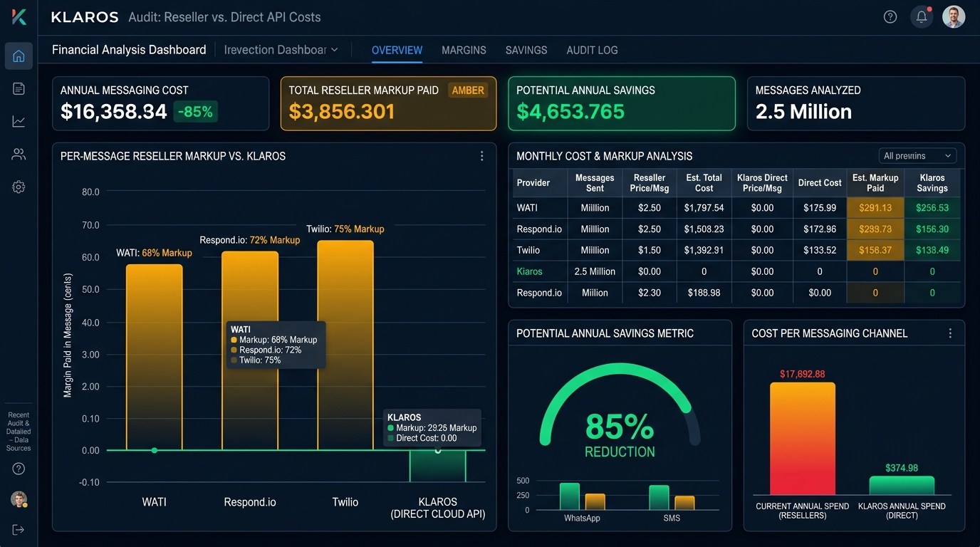Open the line chart analytics sidebar icon
Viewport: 980px width, 547px height.
pos(19,121)
